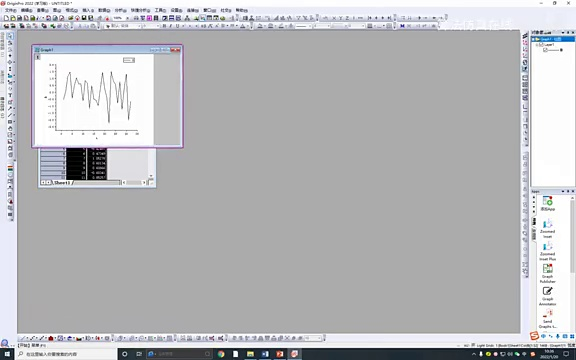Close the Object Manager panel

pos(572,33)
